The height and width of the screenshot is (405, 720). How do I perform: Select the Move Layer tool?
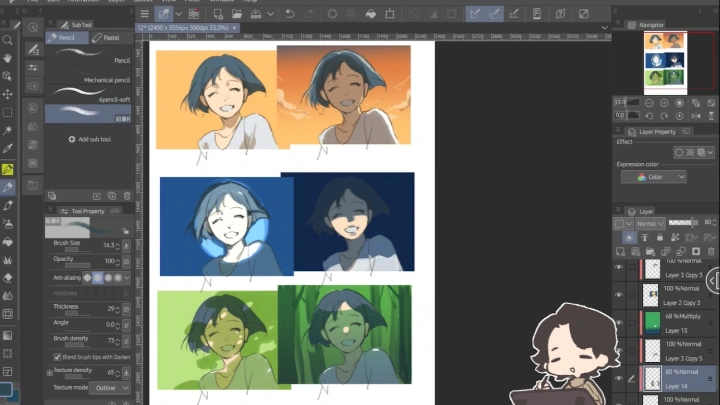pyautogui.click(x=7, y=94)
